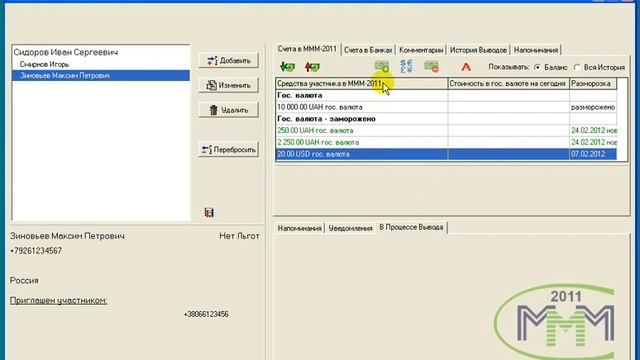Select Смирнов Игорь in the participant list
The width and height of the screenshot is (640, 360).
point(44,64)
